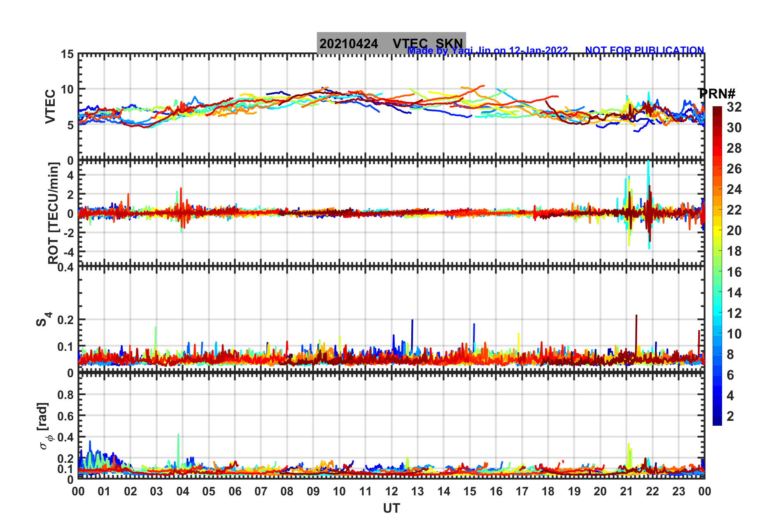Click x-axis hour tick label 17
Image resolution: width=783 pixels, height=532 pixels.
coord(522,491)
